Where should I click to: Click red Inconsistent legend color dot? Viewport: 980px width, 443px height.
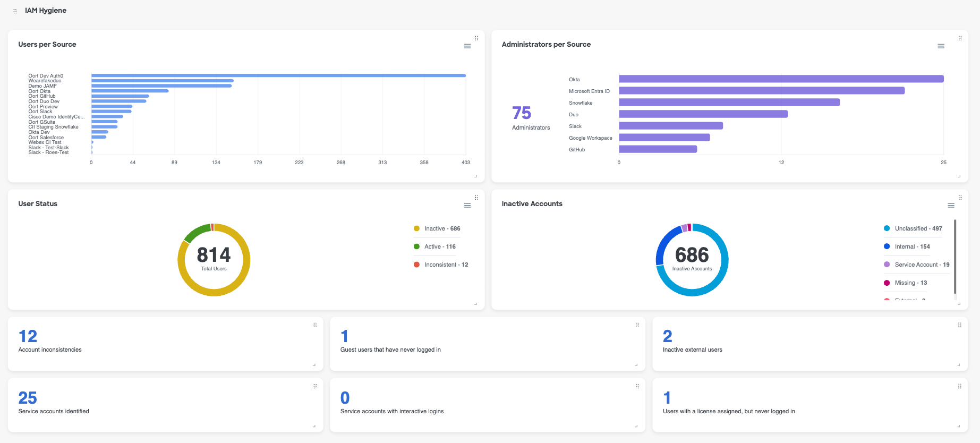(x=416, y=265)
